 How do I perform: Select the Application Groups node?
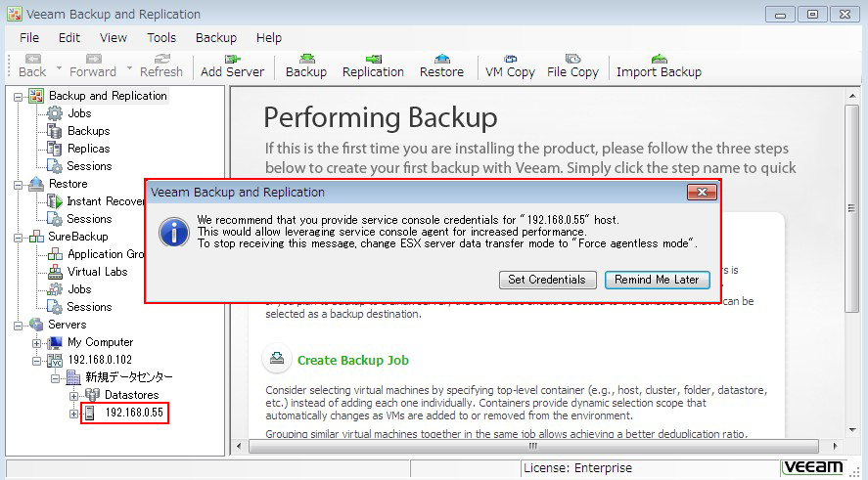point(105,254)
